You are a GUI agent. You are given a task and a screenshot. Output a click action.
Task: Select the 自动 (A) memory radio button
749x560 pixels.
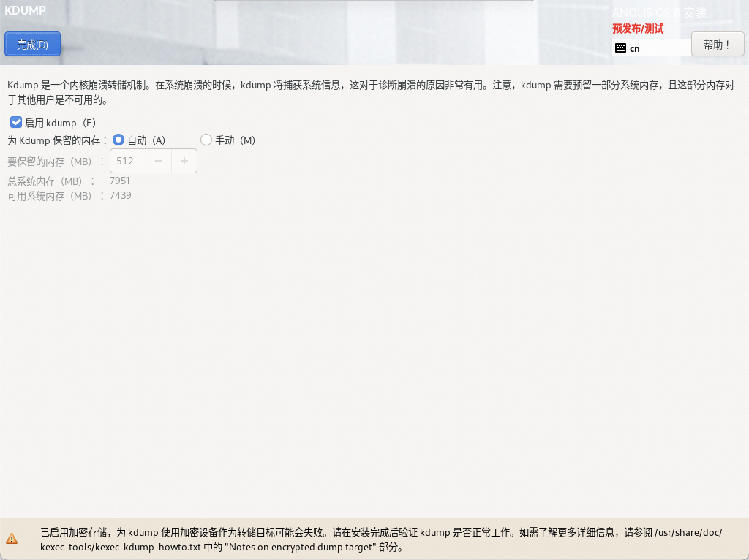tap(118, 140)
